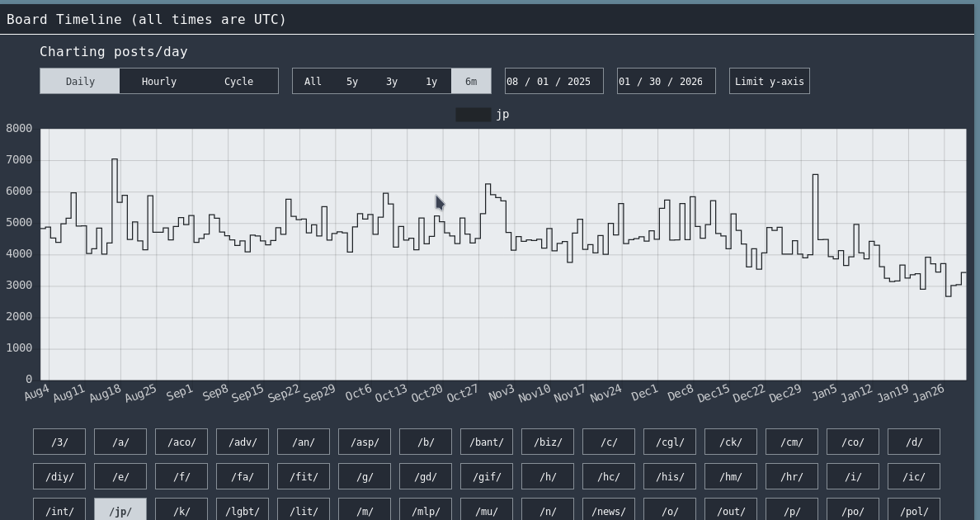
Task: Select the /g/ board button
Action: (x=365, y=476)
